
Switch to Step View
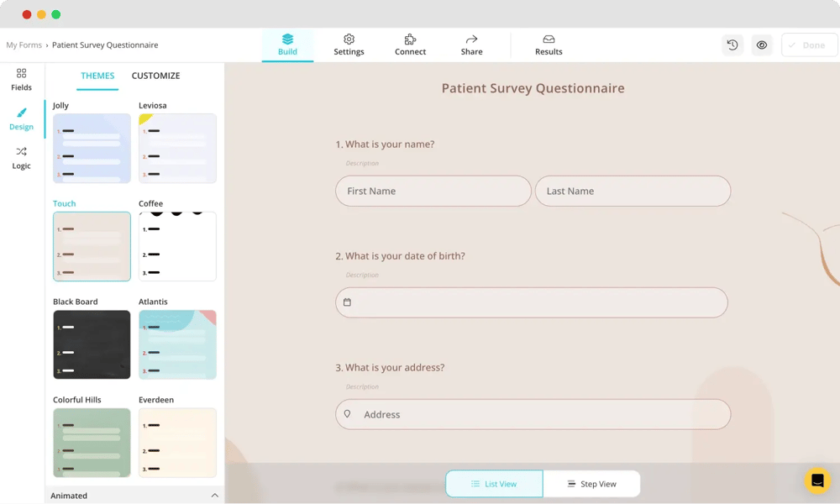pos(591,484)
